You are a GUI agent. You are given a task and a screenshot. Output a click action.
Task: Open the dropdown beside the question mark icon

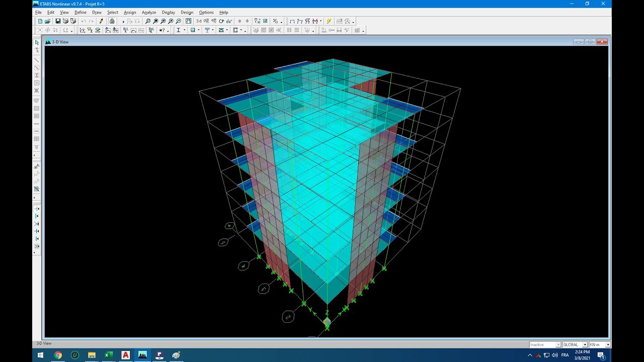pyautogui.click(x=168, y=30)
